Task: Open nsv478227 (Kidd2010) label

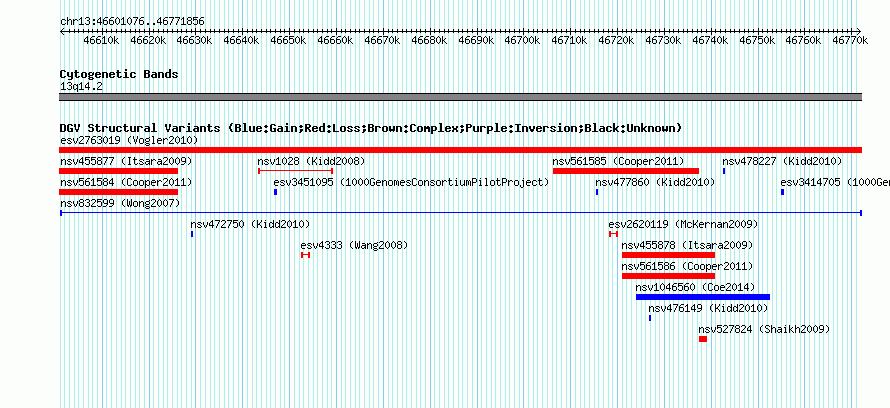Action: coord(782,161)
